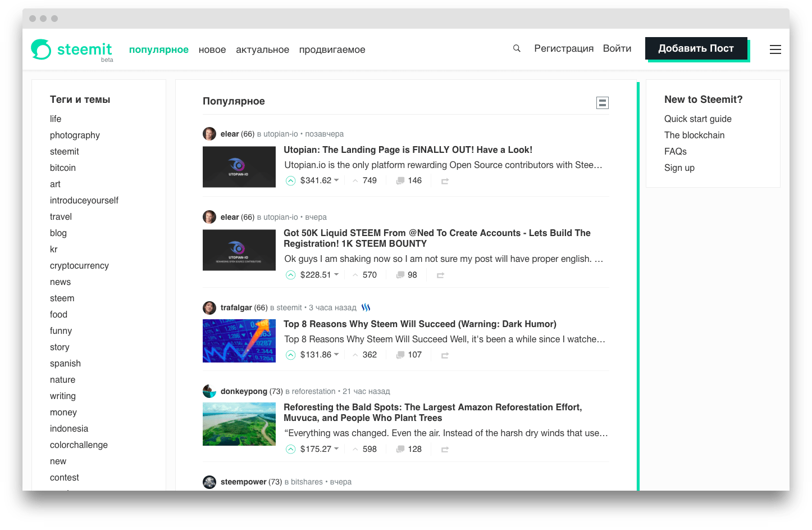The width and height of the screenshot is (812, 530).
Task: Open the Utopian 50K STEEM post thumbnail
Action: [239, 250]
